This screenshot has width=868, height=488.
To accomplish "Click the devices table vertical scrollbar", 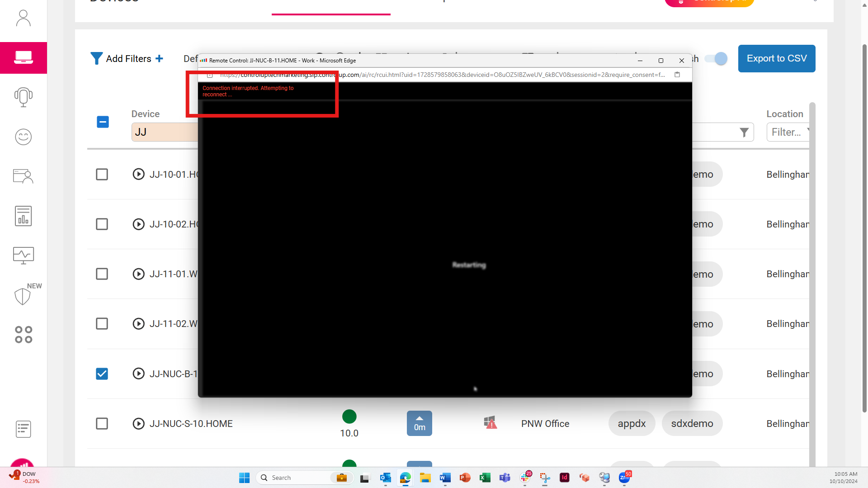I will click(812, 284).
